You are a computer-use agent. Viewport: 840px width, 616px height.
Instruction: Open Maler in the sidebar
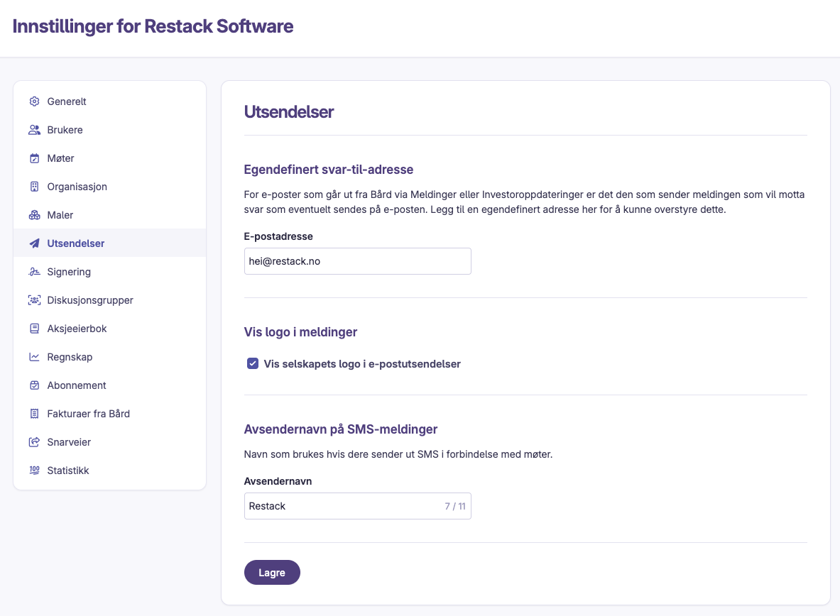(110, 215)
